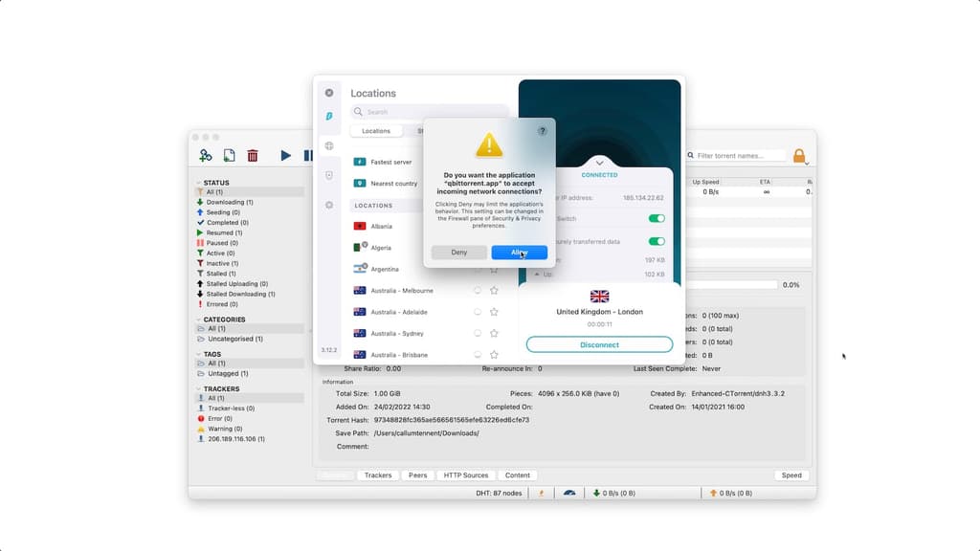Open the VPN settings gear icon
980x551 pixels.
coord(329,205)
